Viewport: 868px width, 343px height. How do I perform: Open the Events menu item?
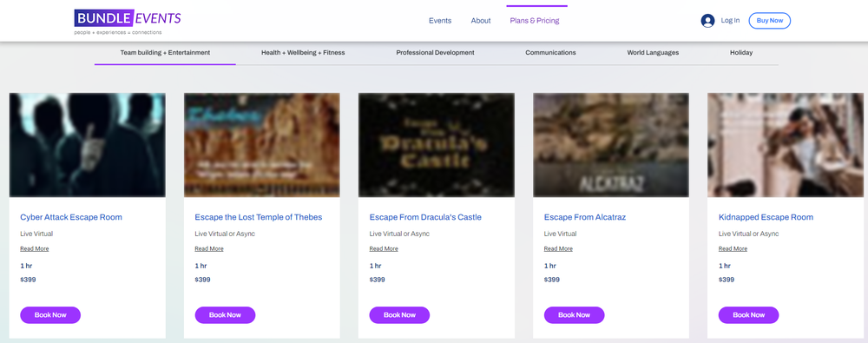440,21
